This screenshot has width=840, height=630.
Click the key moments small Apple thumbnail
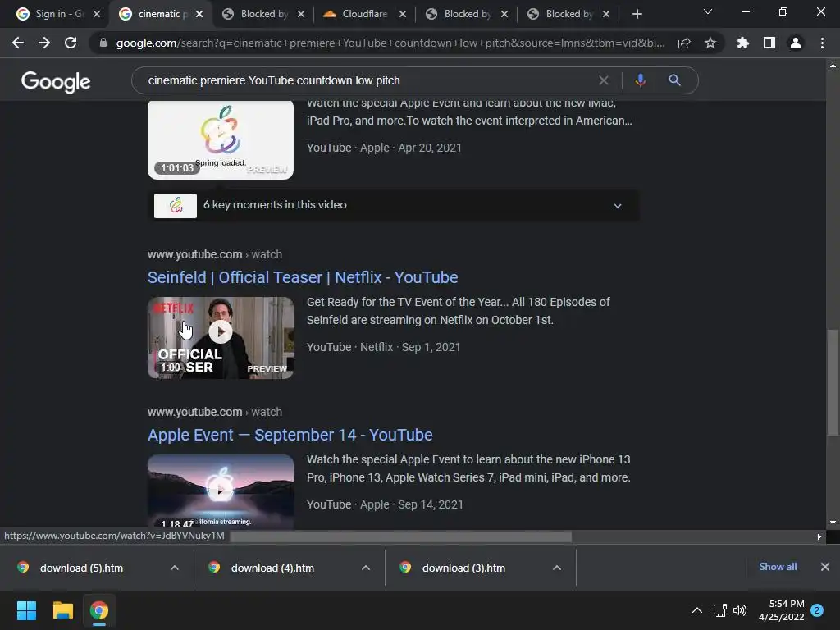[176, 205]
